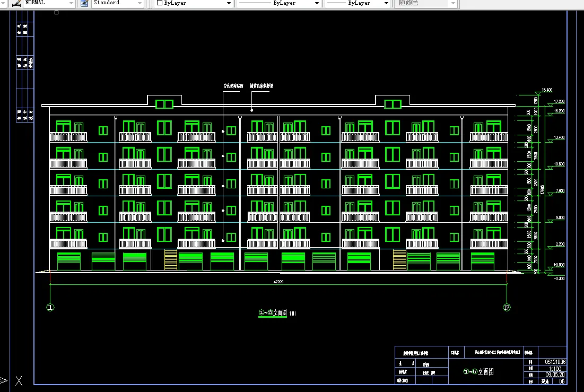Click the 47200 overall dimension text
The width and height of the screenshot is (584, 392).
278,282
